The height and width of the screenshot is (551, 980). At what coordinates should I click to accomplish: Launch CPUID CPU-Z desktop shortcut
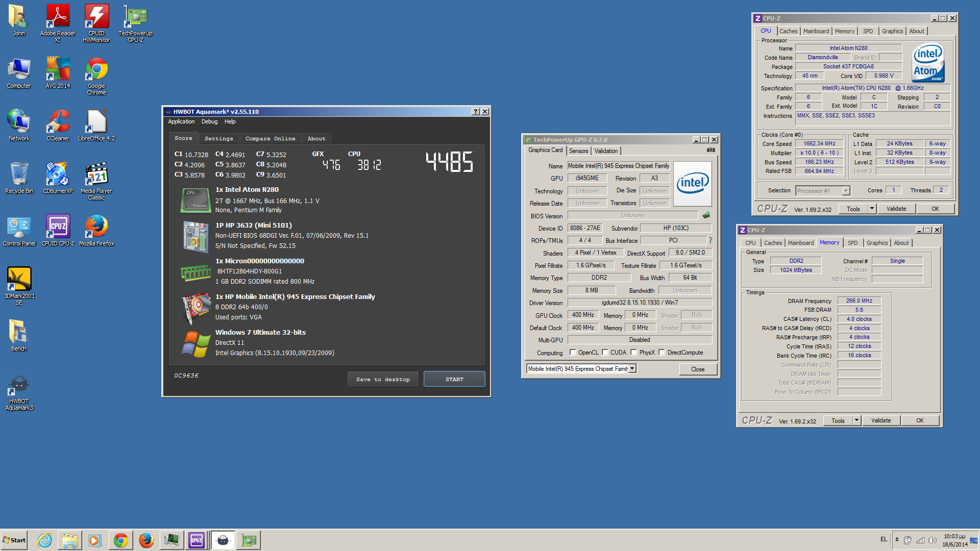tap(58, 231)
